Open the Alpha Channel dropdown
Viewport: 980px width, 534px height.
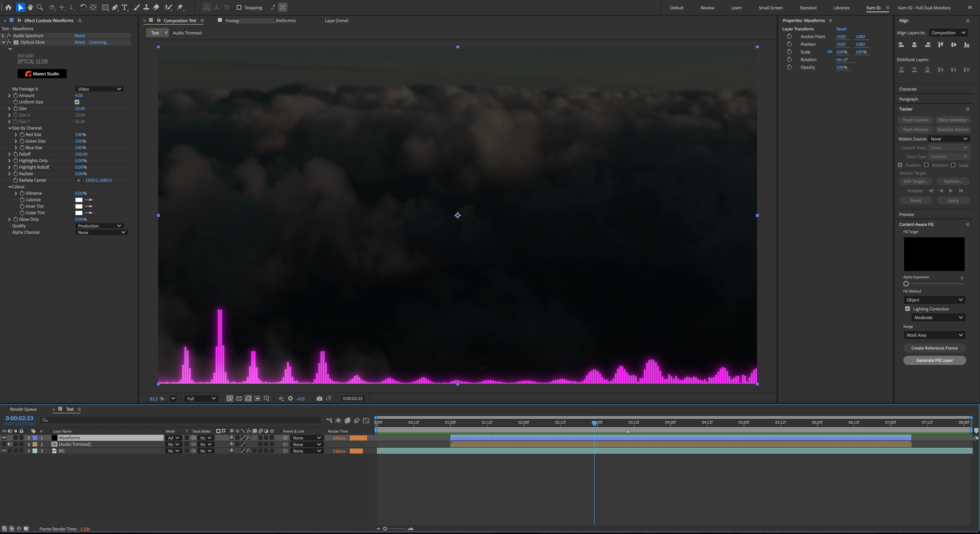pos(101,232)
